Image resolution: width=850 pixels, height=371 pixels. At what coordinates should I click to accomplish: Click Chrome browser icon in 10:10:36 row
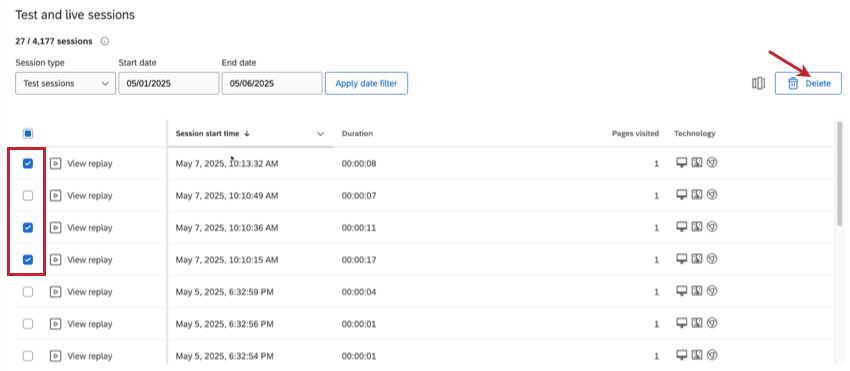[x=712, y=227]
